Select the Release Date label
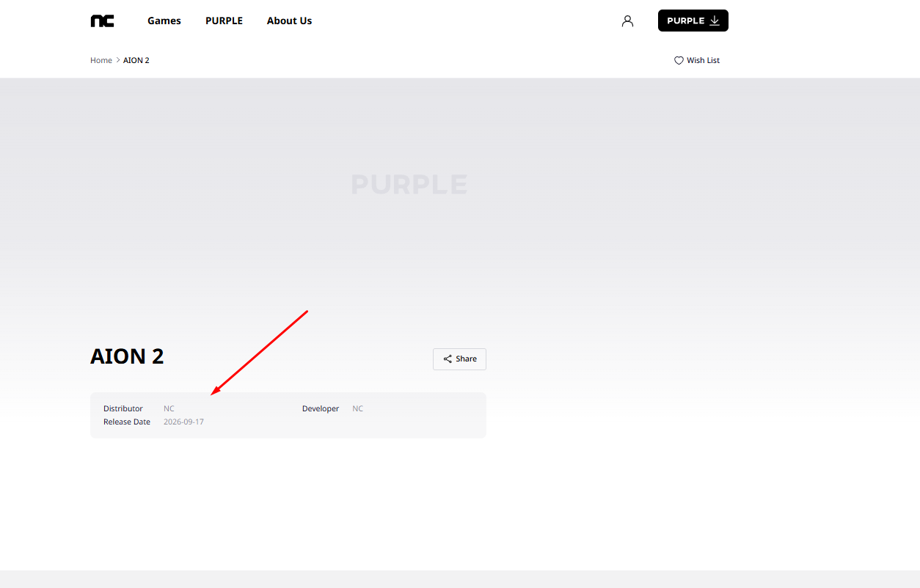 127,422
